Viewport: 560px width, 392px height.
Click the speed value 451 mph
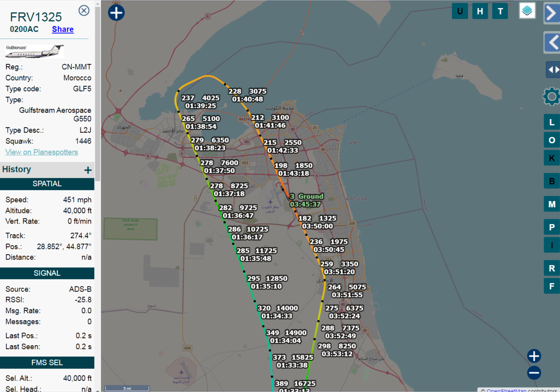(77, 200)
